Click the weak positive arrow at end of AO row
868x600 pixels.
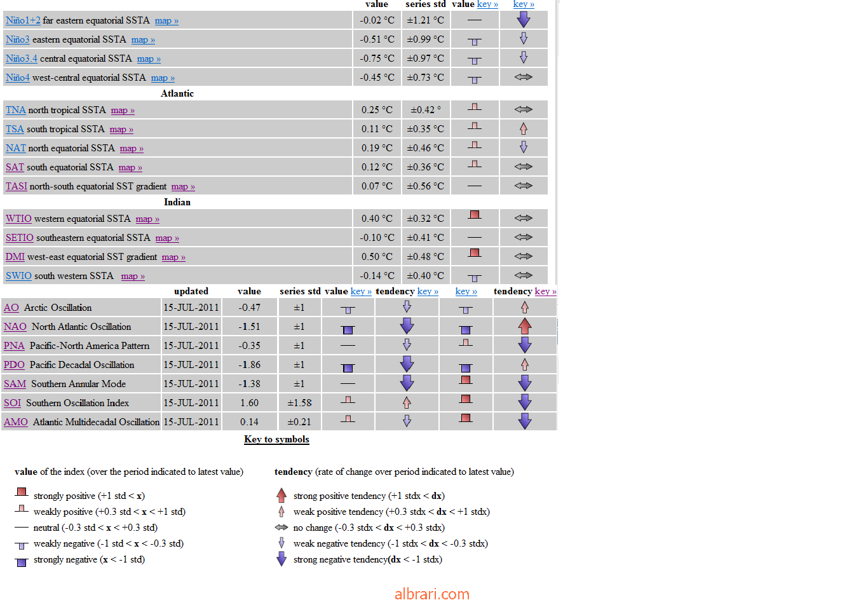(x=525, y=307)
